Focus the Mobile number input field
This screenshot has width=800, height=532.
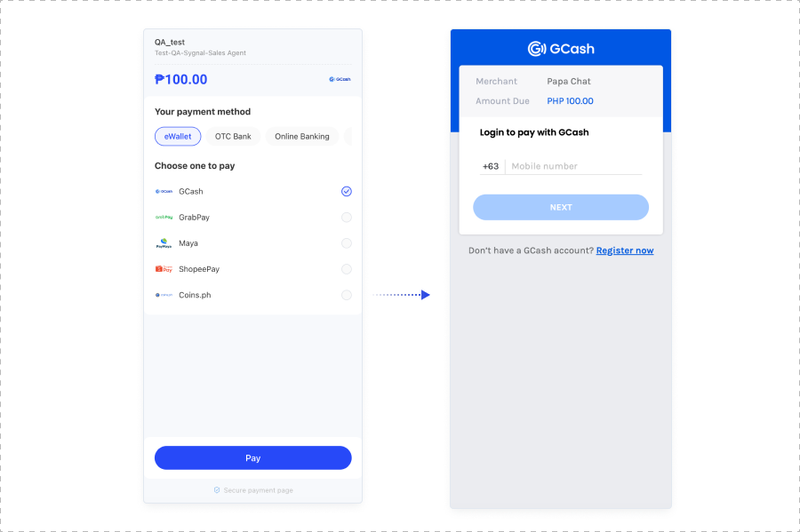pos(573,167)
